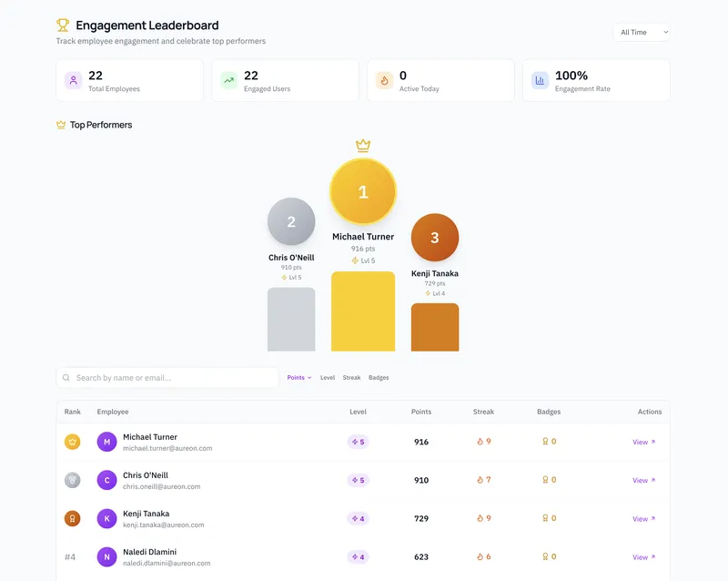Click Michael Turner's gold rank badge
Image resolution: width=728 pixels, height=581 pixels.
tap(73, 442)
